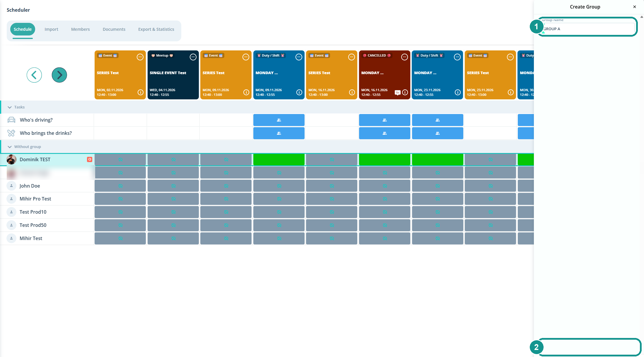
Task: Open options menu on SERIES Test 02.11.2026 card
Action: tap(140, 57)
